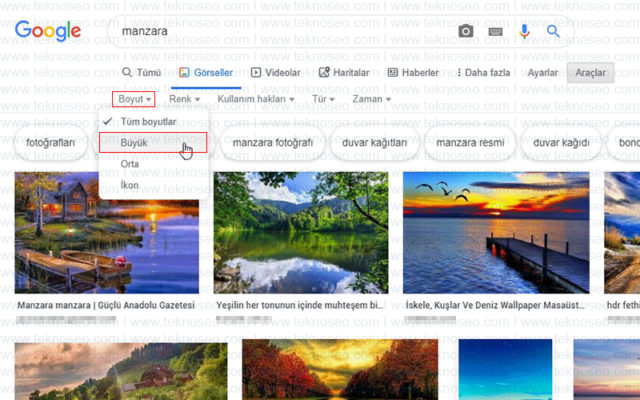Start voice search with microphone icon

tap(524, 31)
